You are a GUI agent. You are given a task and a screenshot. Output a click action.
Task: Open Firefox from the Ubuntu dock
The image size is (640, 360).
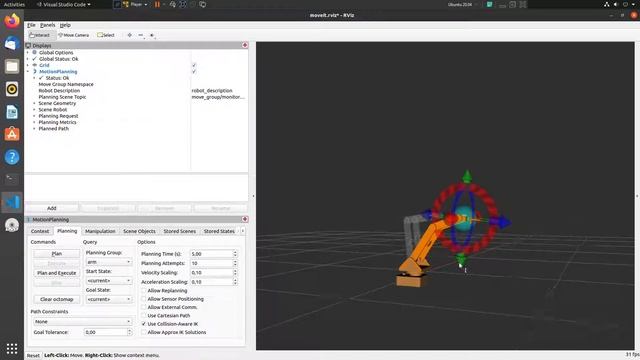(12, 20)
